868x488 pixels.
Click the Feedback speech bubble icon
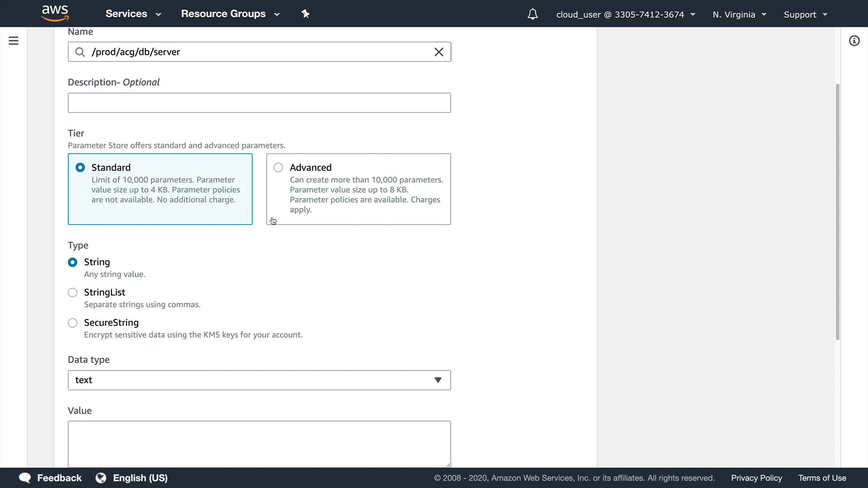25,478
